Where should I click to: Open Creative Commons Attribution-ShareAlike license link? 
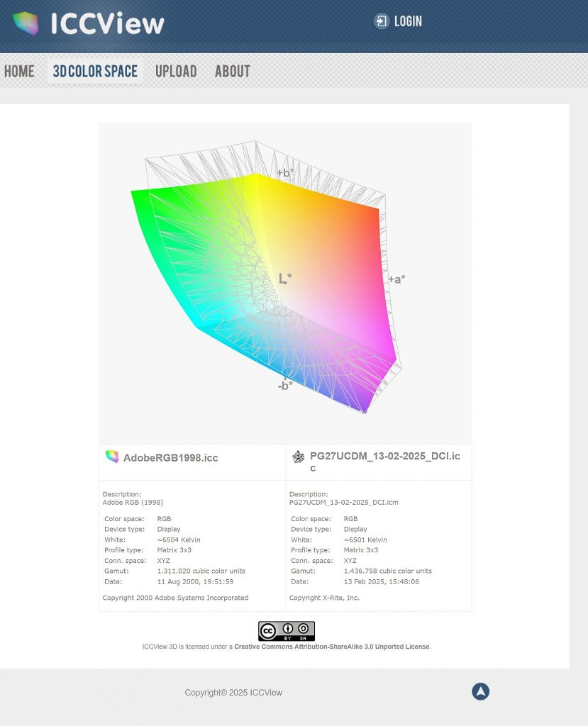pyautogui.click(x=332, y=647)
